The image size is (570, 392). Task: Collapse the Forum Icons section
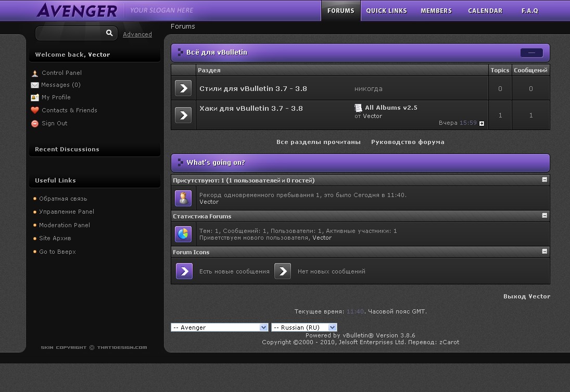click(544, 252)
